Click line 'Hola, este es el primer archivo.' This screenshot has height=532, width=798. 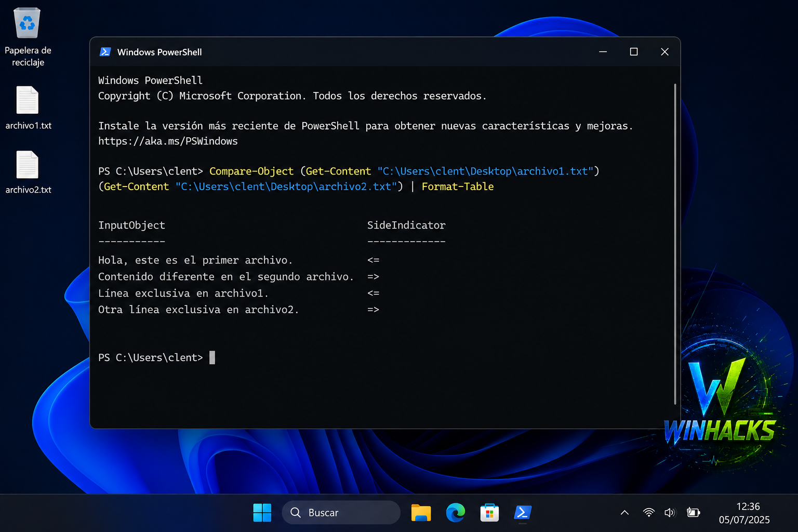click(195, 260)
